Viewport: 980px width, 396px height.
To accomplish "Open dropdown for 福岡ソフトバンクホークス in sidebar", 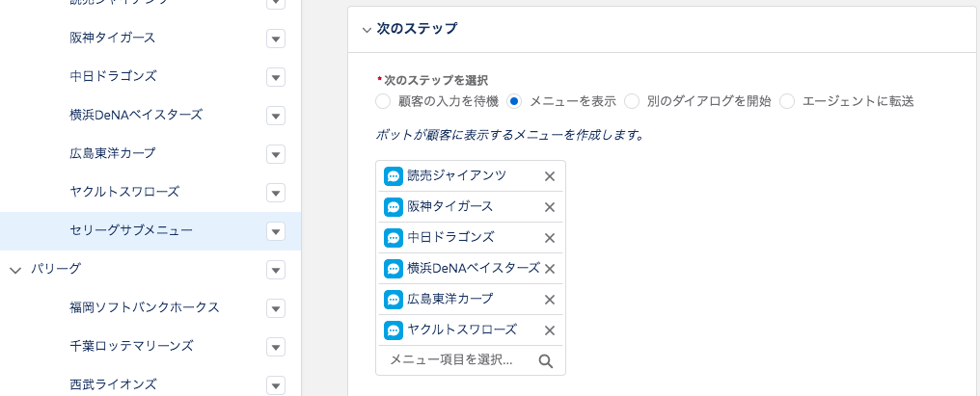I will coord(276,308).
